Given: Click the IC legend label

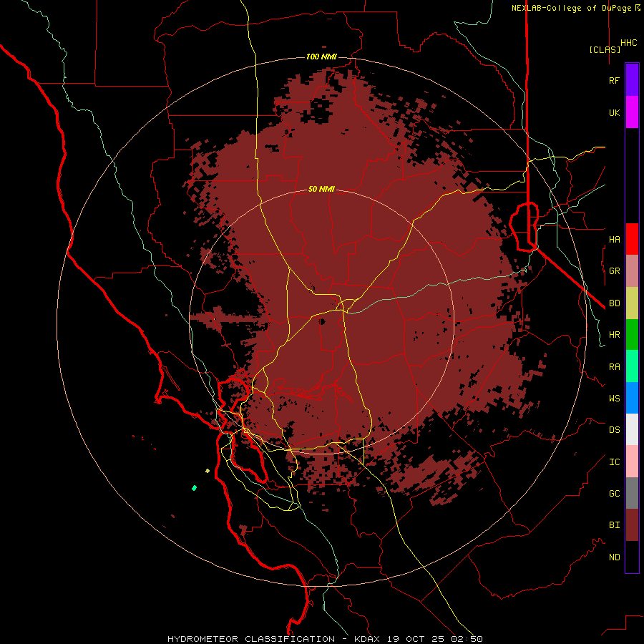Looking at the screenshot, I should tap(615, 462).
